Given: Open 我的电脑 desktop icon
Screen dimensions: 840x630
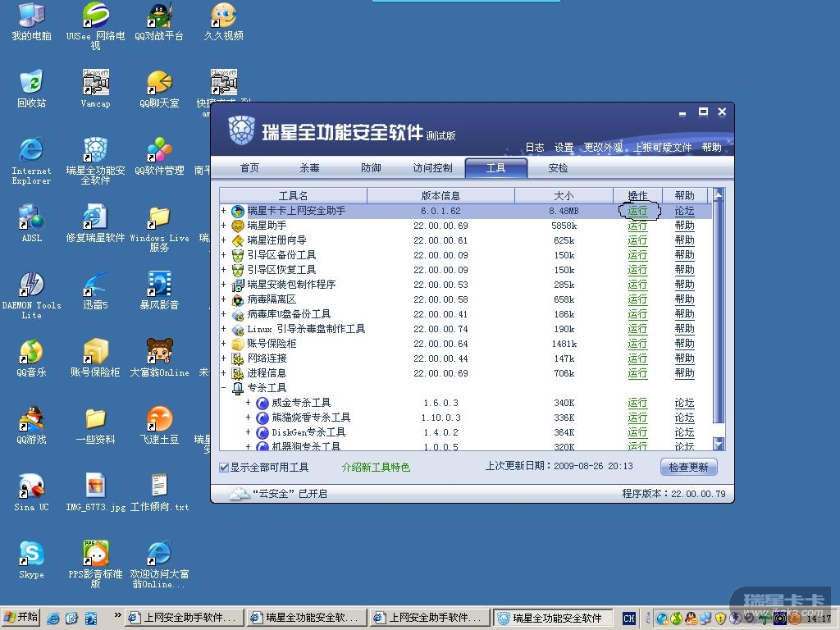Looking at the screenshot, I should (x=31, y=21).
